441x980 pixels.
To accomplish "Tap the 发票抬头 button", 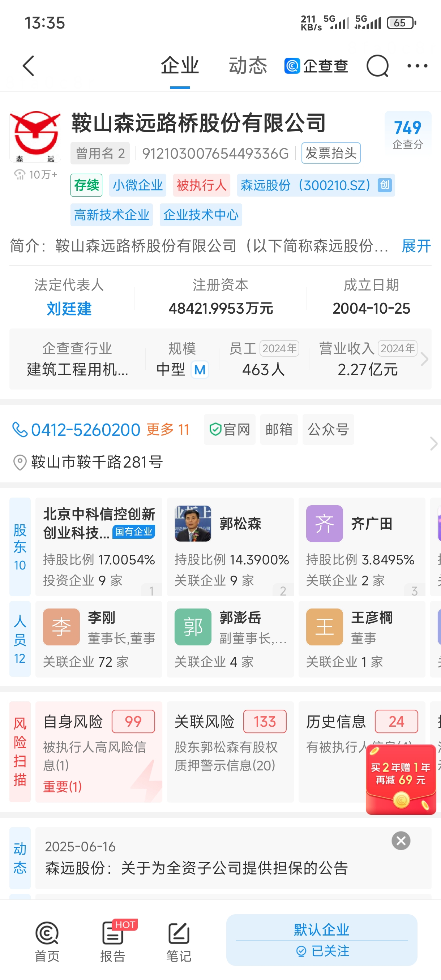I will click(331, 153).
